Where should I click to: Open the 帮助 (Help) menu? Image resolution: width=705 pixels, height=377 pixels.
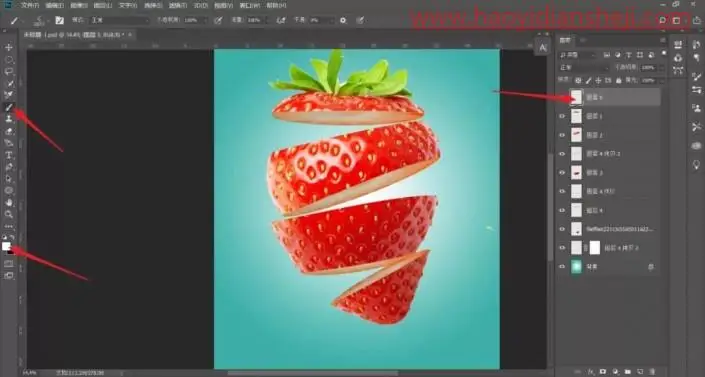click(276, 5)
